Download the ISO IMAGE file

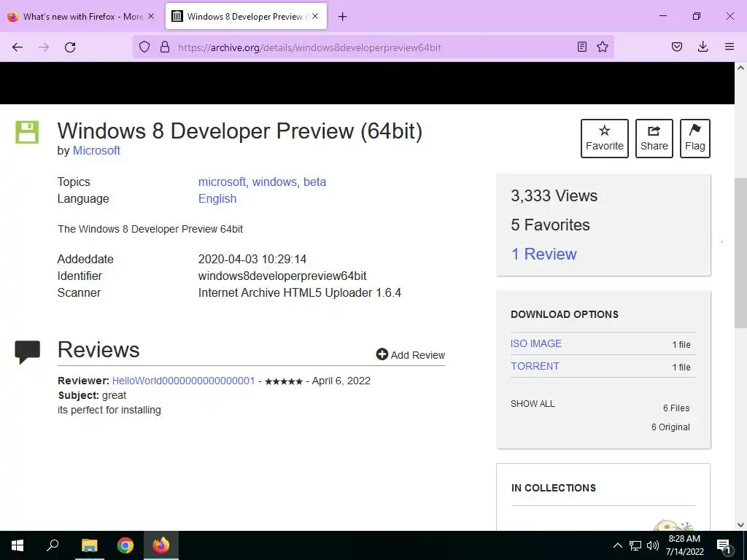click(x=536, y=343)
